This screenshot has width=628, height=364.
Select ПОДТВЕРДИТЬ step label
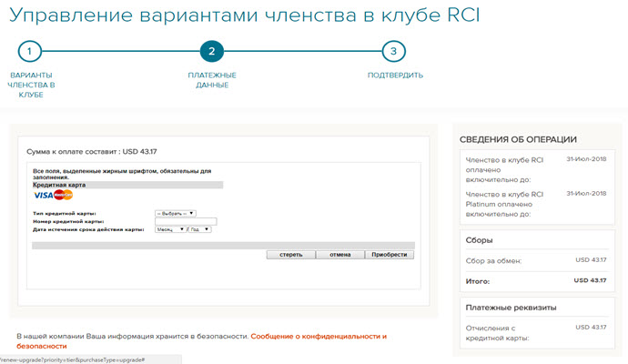pyautogui.click(x=395, y=76)
